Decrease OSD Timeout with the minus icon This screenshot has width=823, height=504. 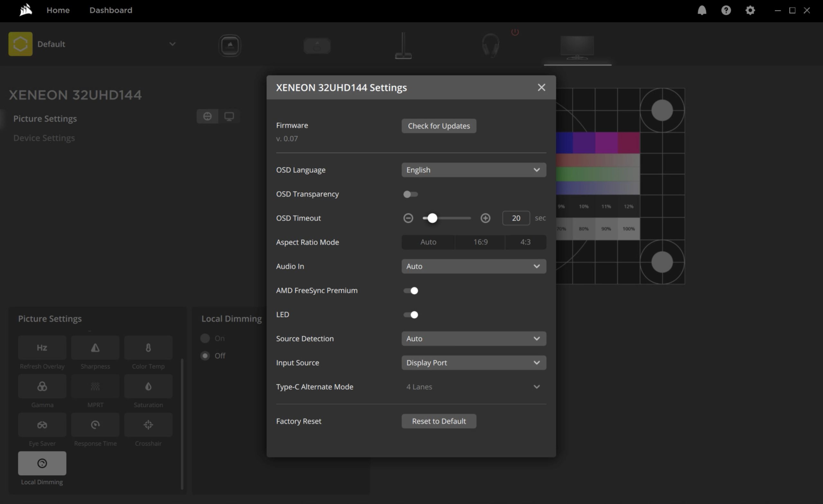pyautogui.click(x=408, y=218)
